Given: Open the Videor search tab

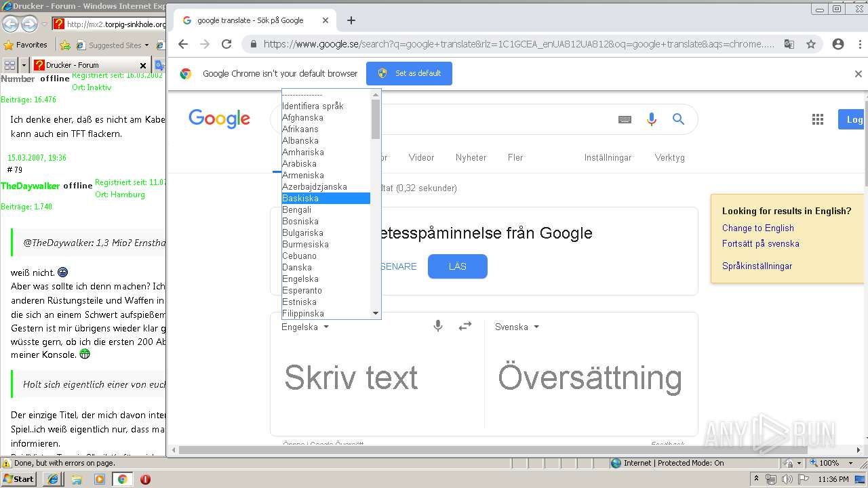Looking at the screenshot, I should 421,157.
